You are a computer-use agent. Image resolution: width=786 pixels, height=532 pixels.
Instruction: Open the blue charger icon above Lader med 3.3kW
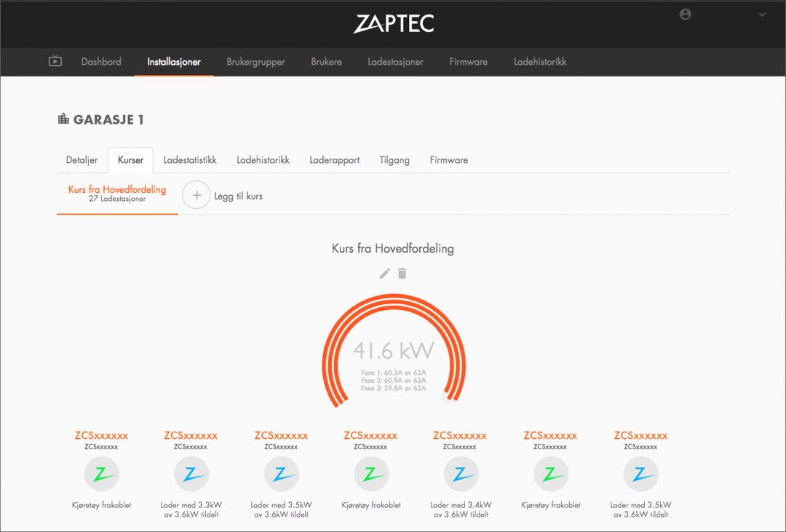(191, 474)
